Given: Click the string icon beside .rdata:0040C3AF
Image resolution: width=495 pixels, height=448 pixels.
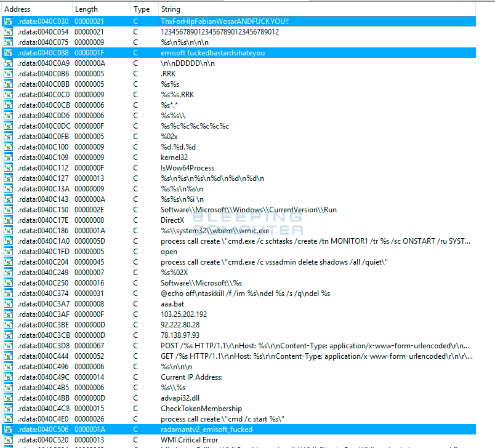Looking at the screenshot, I should pyautogui.click(x=8, y=314).
